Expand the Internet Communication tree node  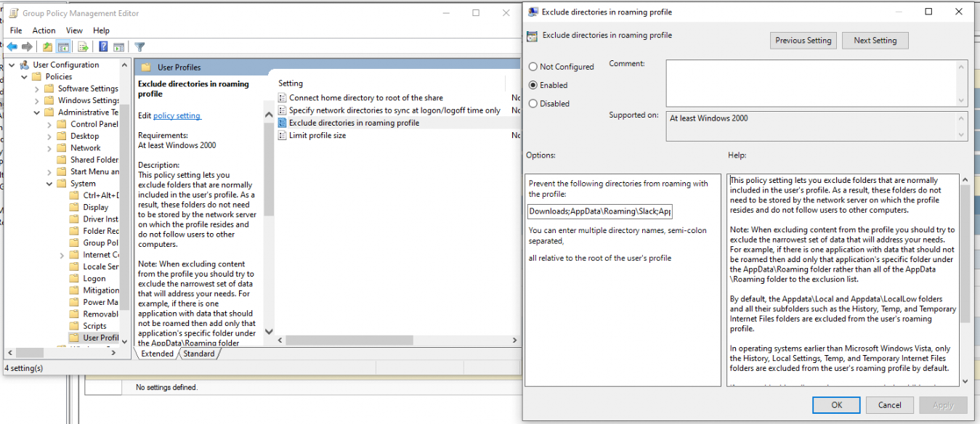[62, 254]
